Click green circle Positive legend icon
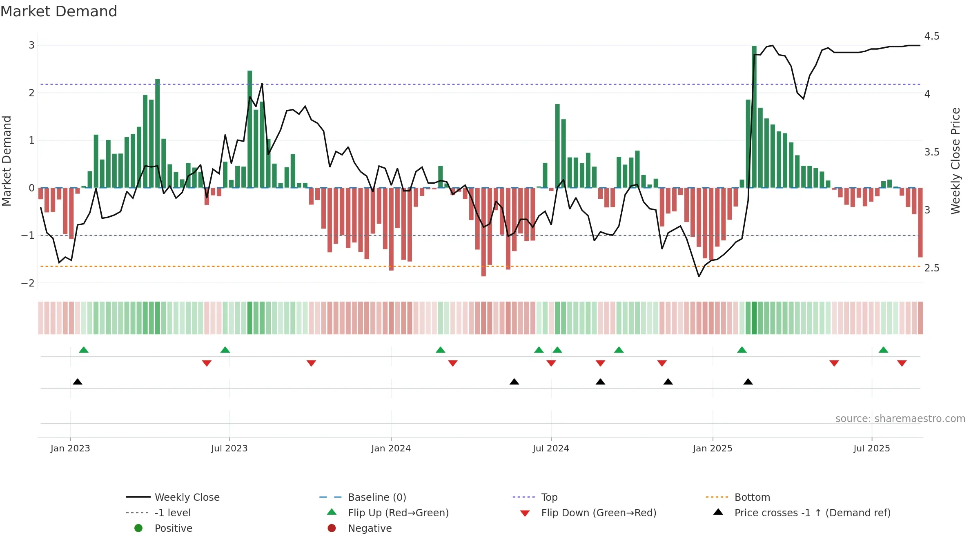Viewport: 980px width, 551px height. 138,528
